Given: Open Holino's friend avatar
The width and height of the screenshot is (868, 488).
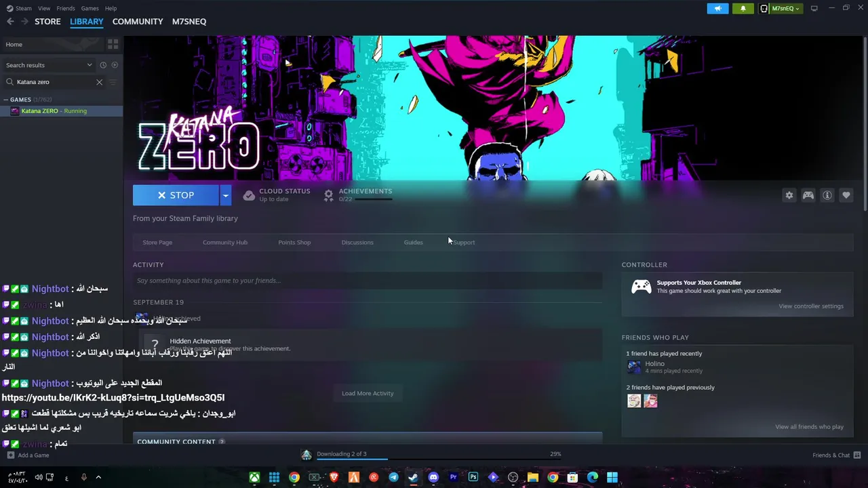Looking at the screenshot, I should tap(634, 367).
